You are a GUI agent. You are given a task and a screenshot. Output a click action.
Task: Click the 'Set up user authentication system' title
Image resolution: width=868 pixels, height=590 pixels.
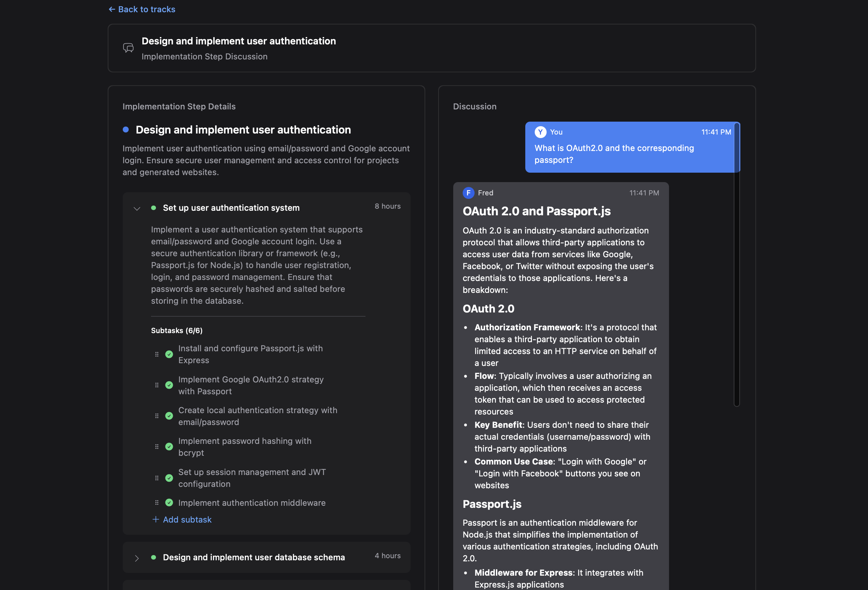point(231,208)
